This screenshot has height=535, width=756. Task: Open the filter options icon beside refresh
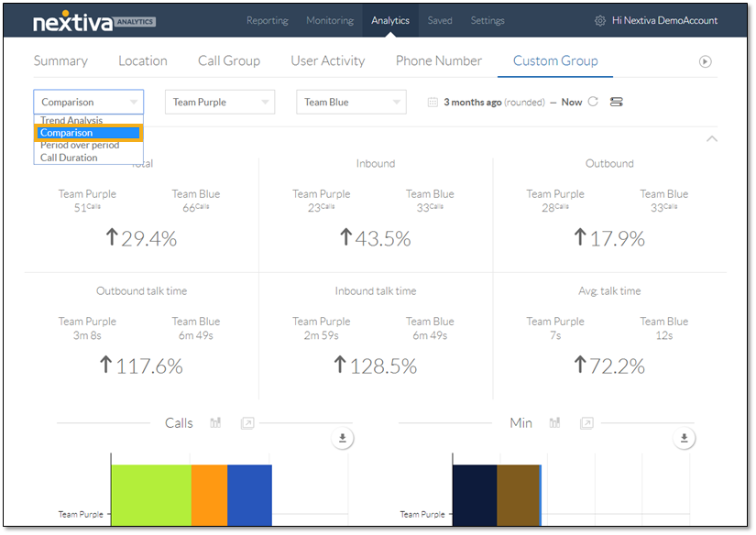tap(616, 102)
